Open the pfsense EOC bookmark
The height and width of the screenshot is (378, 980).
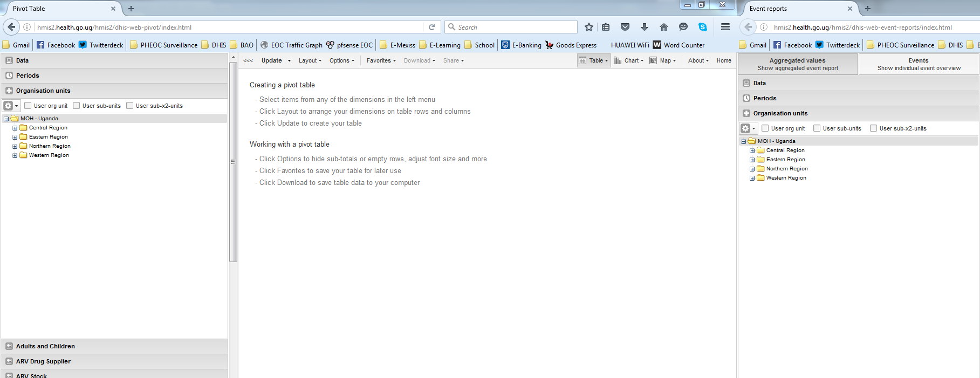click(x=349, y=45)
